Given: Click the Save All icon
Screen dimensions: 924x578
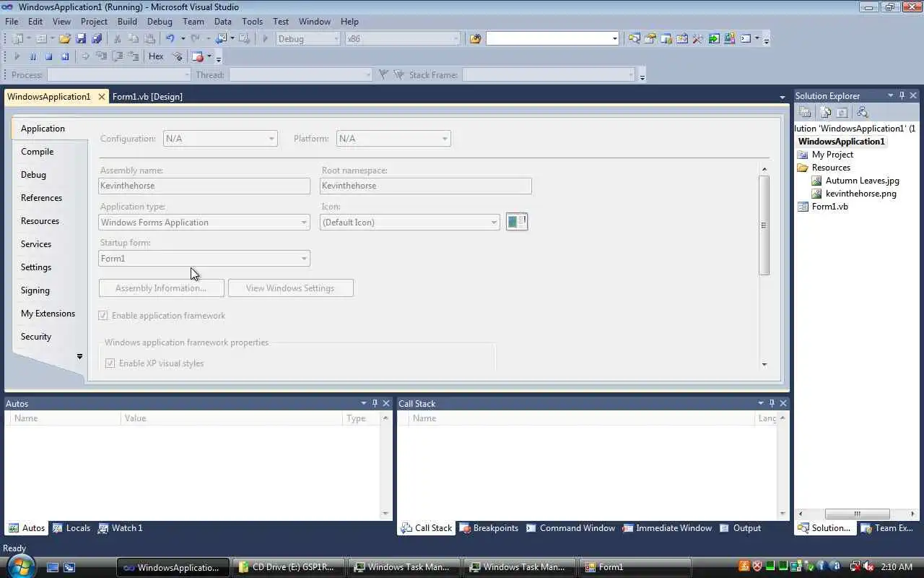Looking at the screenshot, I should (x=97, y=38).
